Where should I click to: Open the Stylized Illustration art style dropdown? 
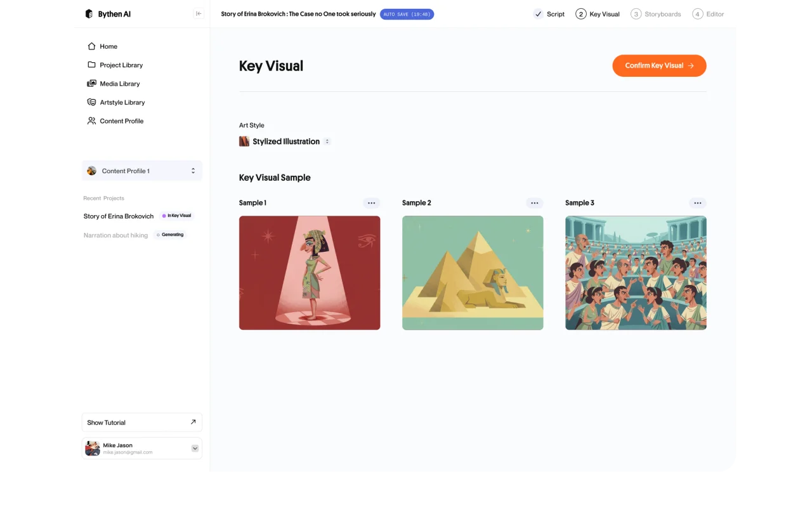point(327,141)
